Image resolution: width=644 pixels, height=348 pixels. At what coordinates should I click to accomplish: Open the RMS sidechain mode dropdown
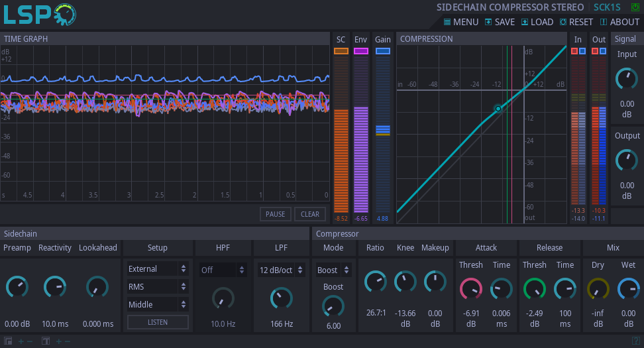[158, 286]
